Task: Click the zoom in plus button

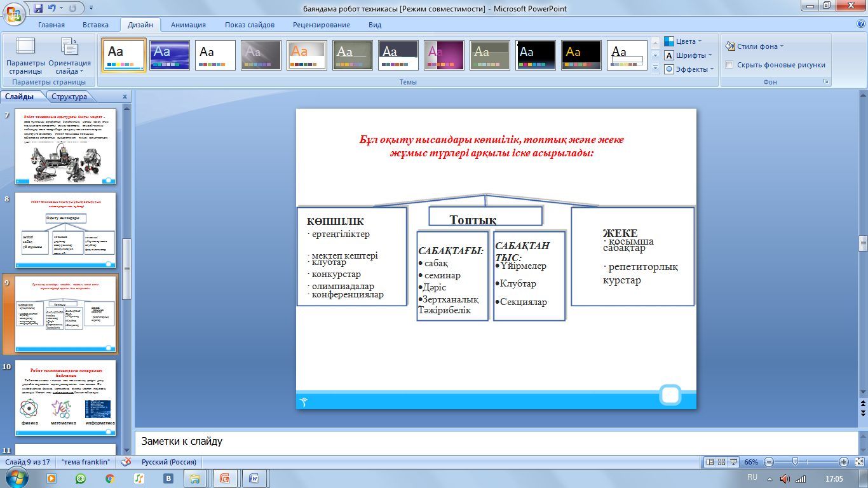Action: 844,462
